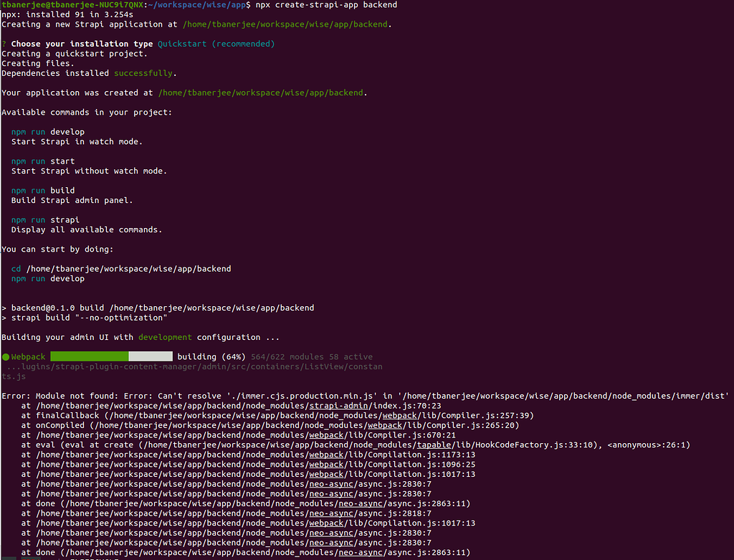
Task: Click the 'npm run strapi' command text
Action: 45,219
